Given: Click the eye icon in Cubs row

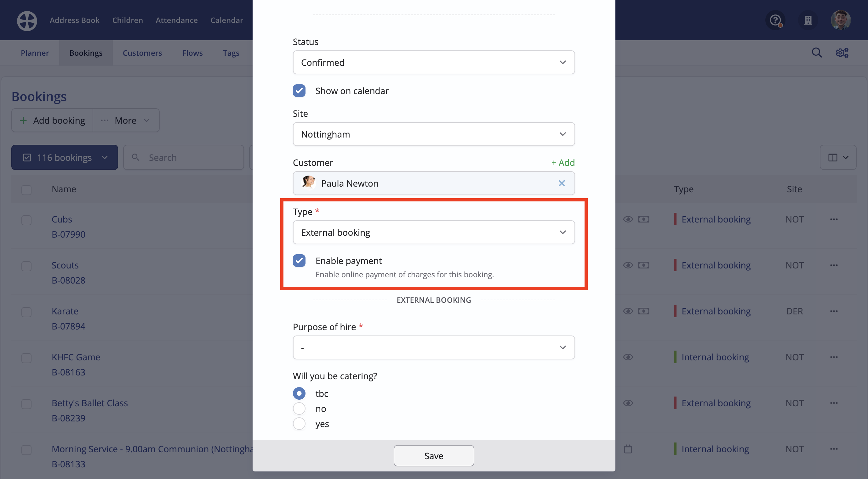Looking at the screenshot, I should point(628,219).
